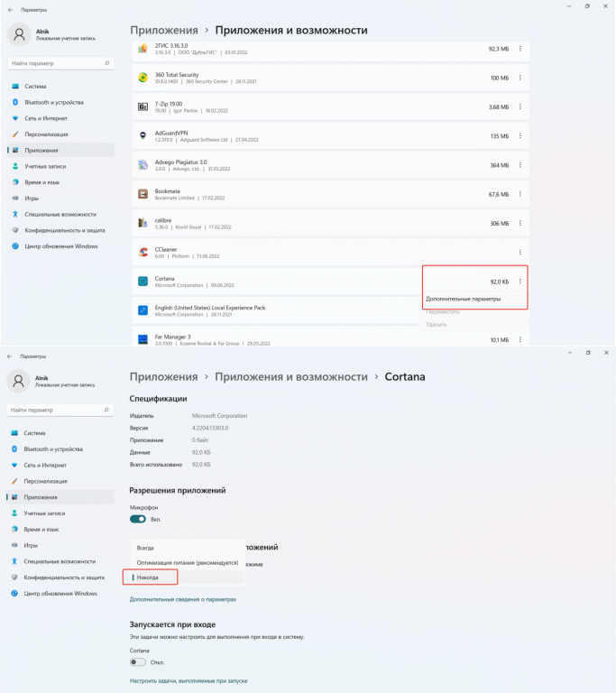616x693 pixels.
Task: Open Специальные возможности in Cortana window sidebar
Action: coord(60,561)
